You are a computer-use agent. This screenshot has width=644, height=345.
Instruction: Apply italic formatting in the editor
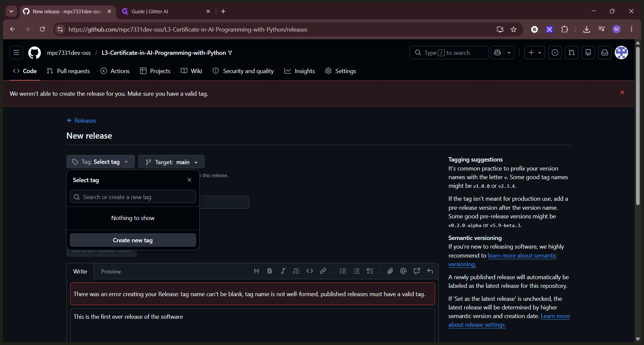[283, 271]
